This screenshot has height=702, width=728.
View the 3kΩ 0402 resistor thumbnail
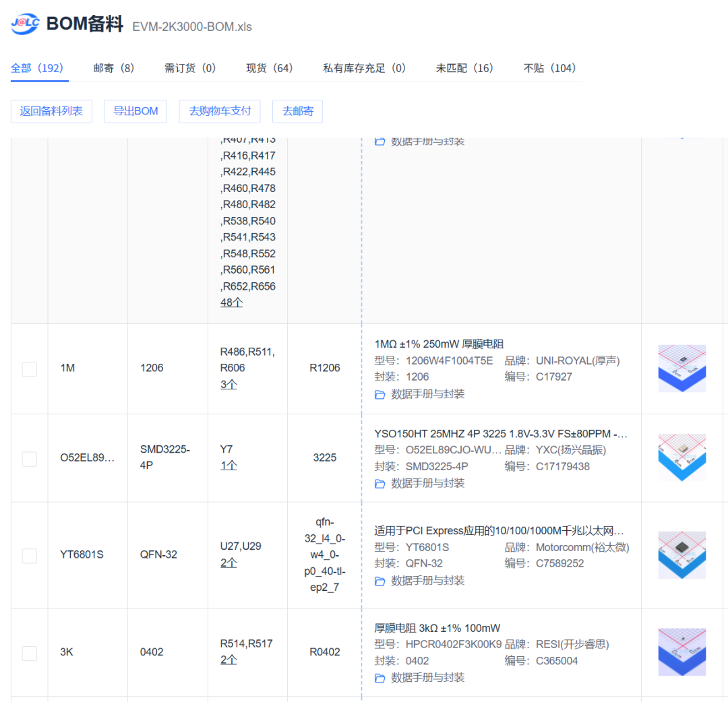pyautogui.click(x=682, y=652)
